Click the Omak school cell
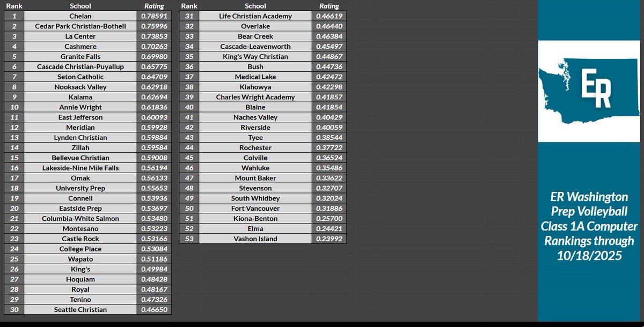The image size is (644, 327). (x=80, y=179)
